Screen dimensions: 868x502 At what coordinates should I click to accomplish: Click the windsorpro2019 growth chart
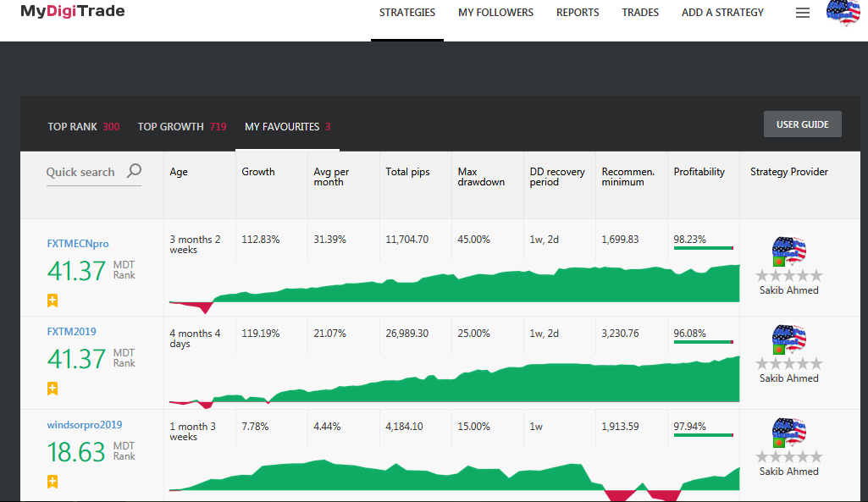tap(454, 479)
